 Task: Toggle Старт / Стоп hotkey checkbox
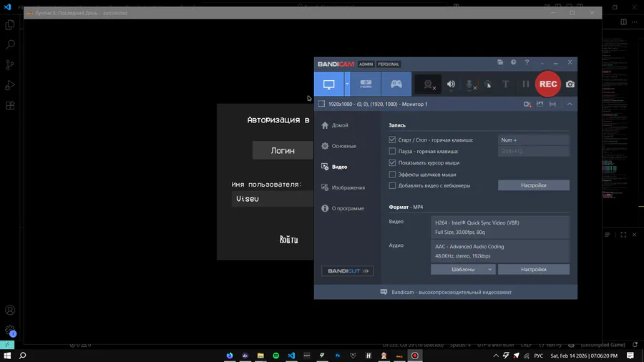(392, 140)
